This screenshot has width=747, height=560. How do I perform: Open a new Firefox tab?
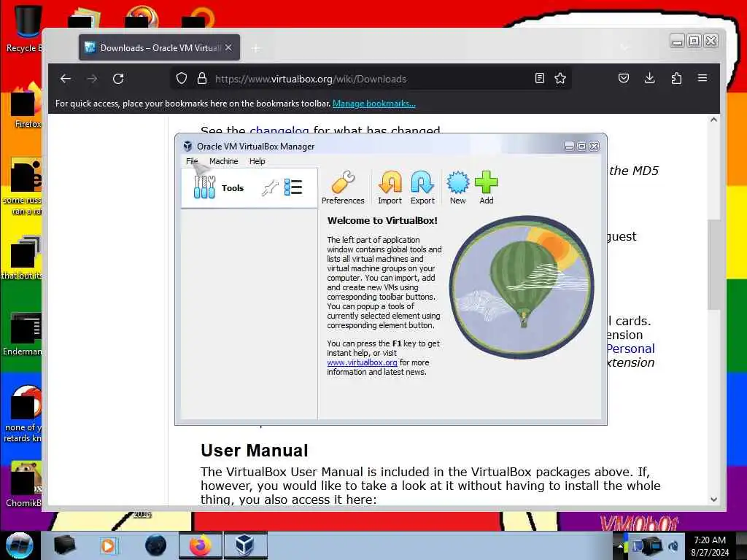[256, 48]
